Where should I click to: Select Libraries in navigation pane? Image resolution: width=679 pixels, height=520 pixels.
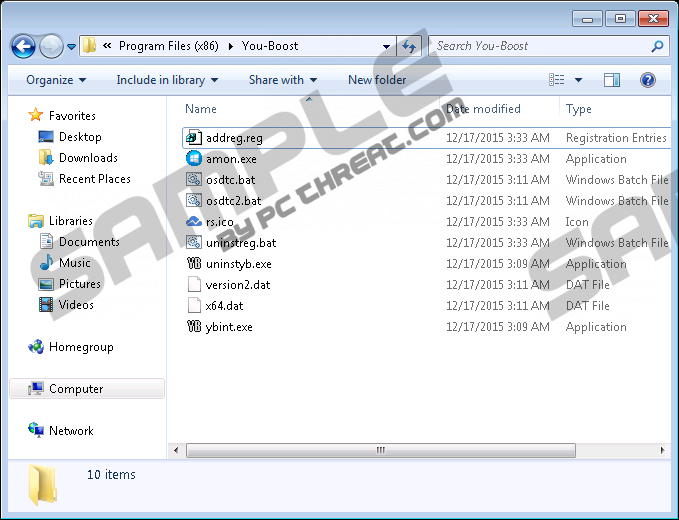(71, 221)
